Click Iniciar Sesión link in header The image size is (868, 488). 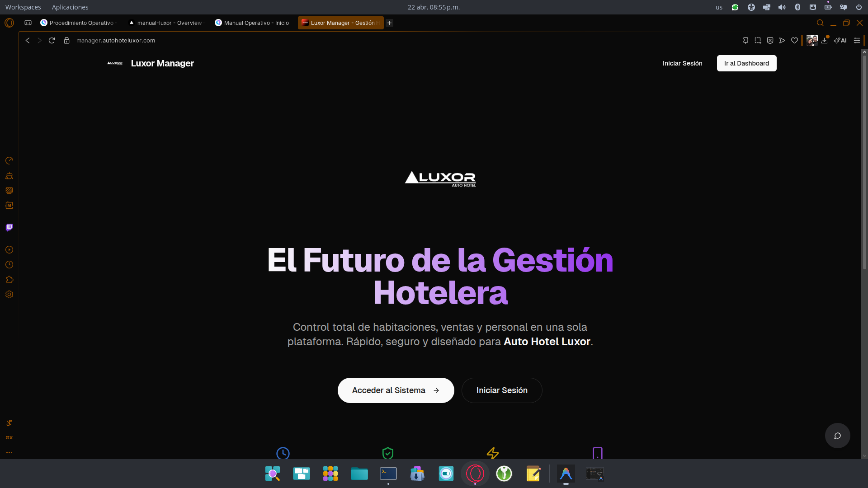[x=682, y=63]
